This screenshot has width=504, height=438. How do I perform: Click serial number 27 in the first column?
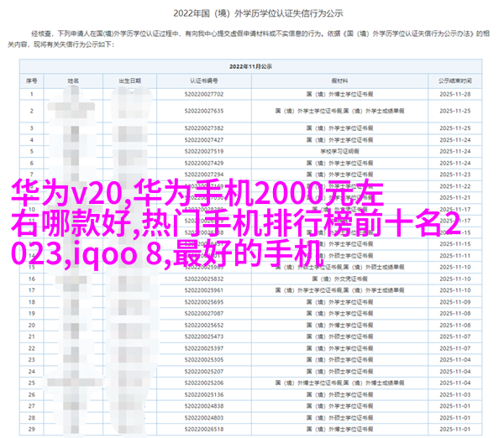click(32, 406)
